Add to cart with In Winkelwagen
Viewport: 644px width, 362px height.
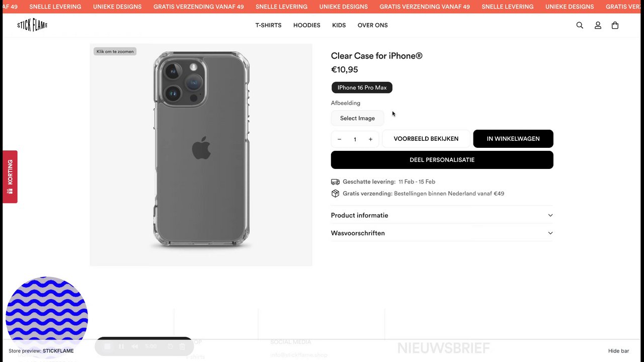(x=513, y=139)
